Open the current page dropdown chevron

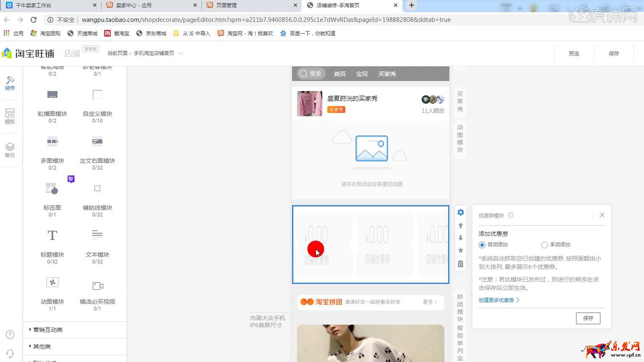point(181,53)
